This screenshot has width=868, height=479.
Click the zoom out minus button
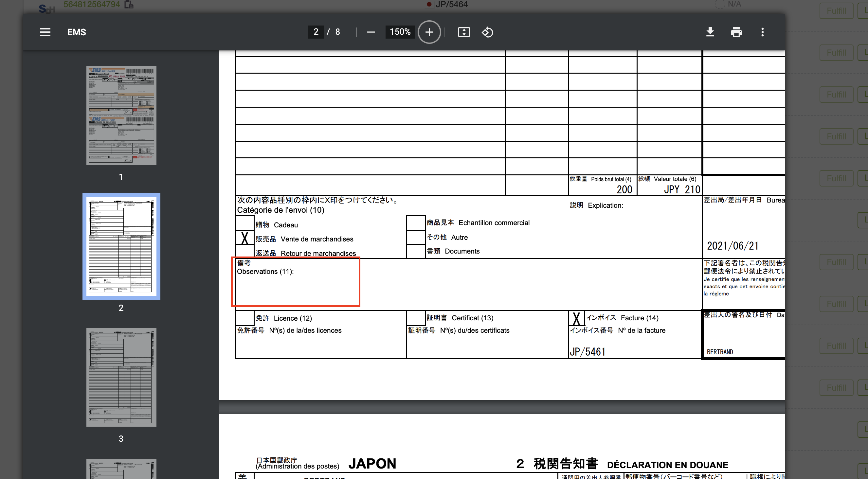click(x=371, y=32)
